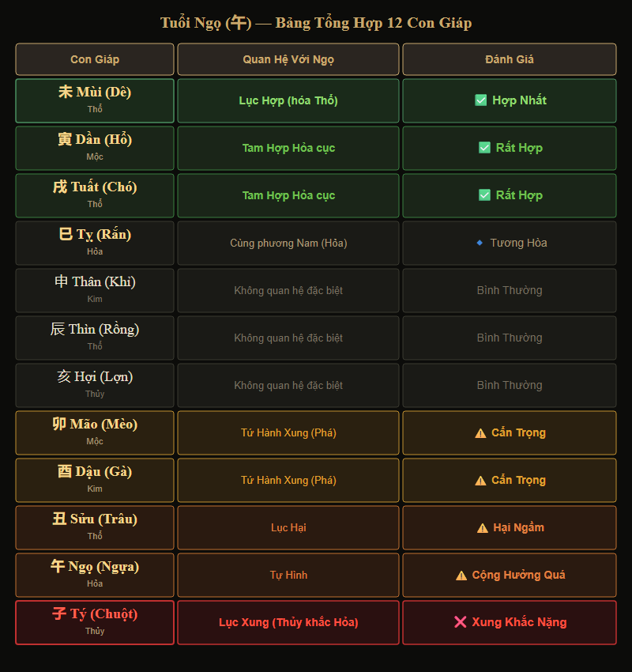
Task: Click the 寅 character in the Dần cell
Action: [65, 140]
